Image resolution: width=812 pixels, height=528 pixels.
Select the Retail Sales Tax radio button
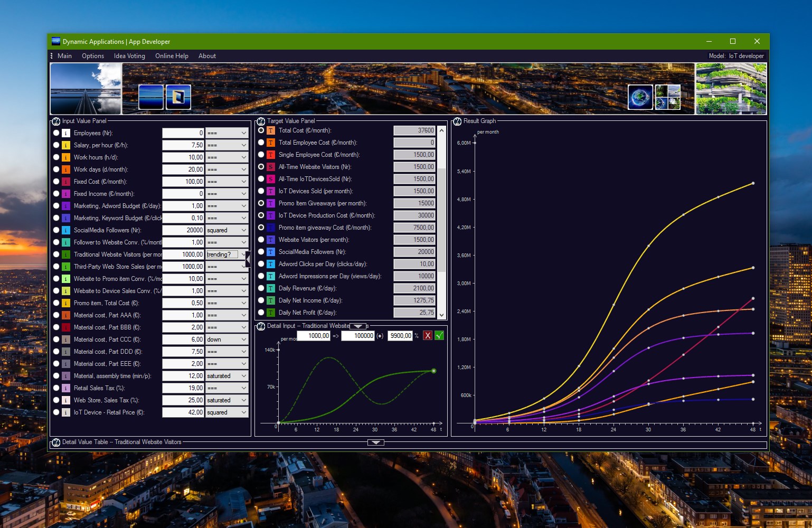tap(56, 388)
